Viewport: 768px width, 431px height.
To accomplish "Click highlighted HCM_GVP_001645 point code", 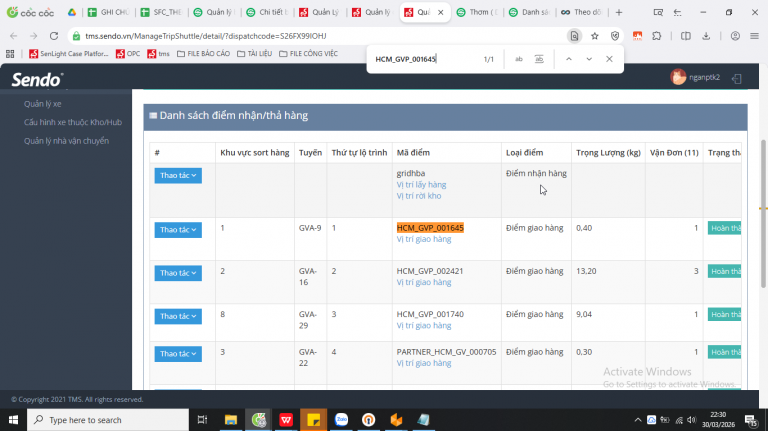I will (430, 228).
